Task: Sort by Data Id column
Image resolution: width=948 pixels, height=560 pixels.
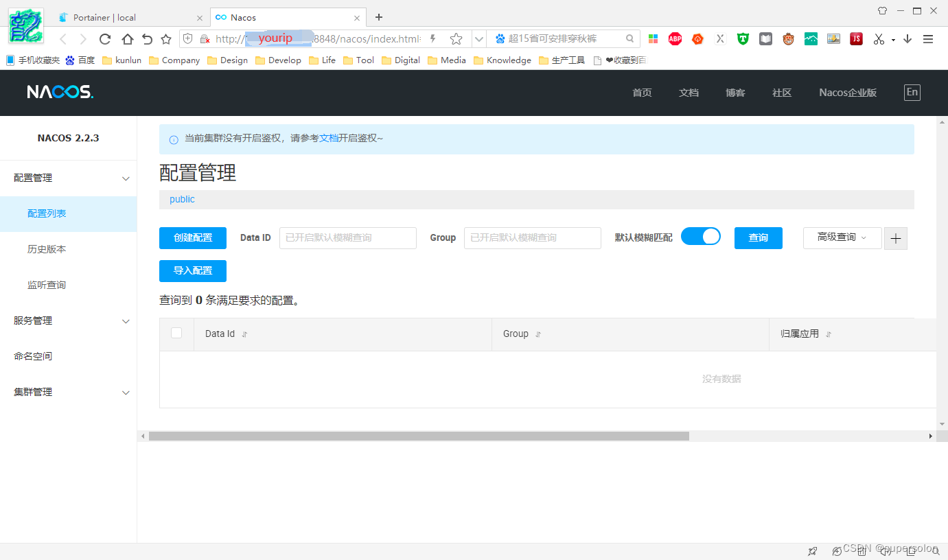Action: tap(244, 334)
